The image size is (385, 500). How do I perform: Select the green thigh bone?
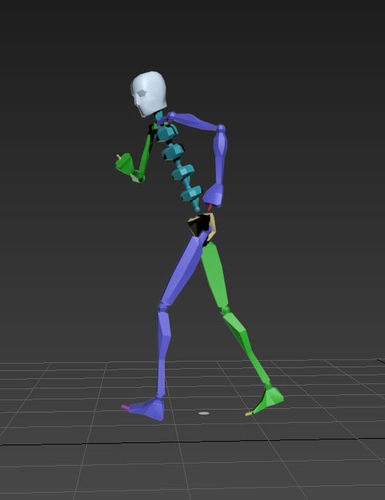(x=216, y=276)
